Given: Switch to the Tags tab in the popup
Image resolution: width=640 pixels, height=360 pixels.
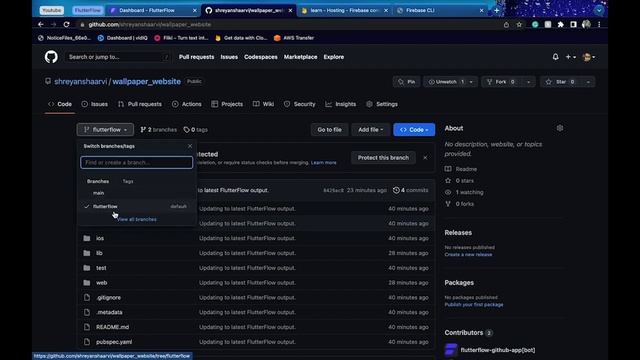Looking at the screenshot, I should click(128, 181).
